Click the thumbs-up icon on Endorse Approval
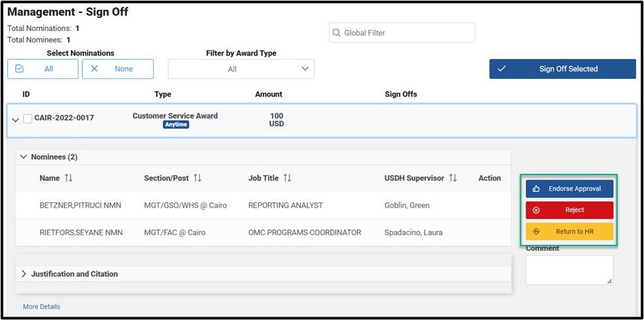The width and height of the screenshot is (644, 320). [x=536, y=189]
